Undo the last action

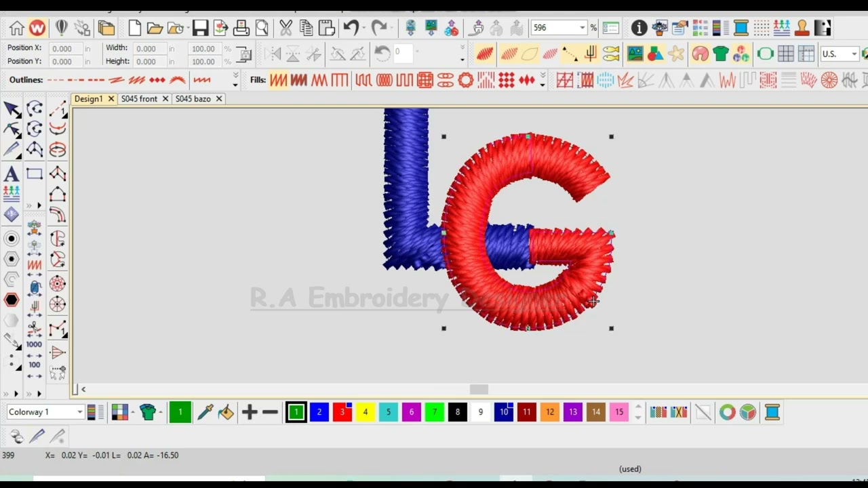[x=351, y=28]
